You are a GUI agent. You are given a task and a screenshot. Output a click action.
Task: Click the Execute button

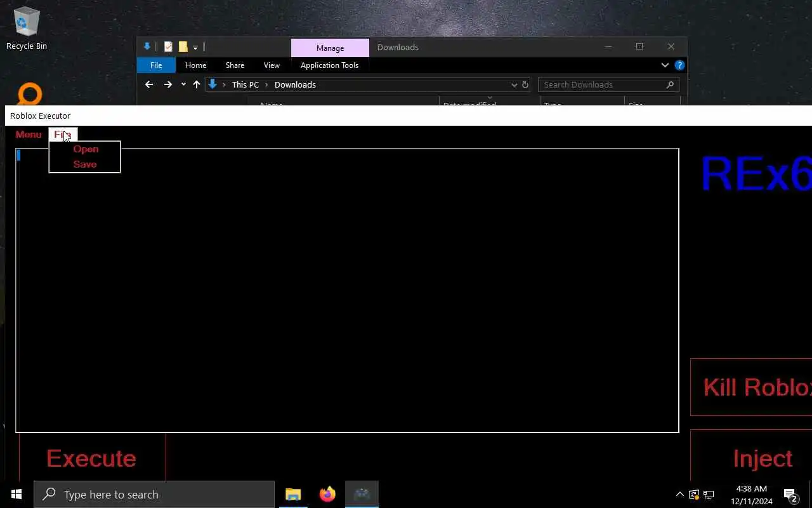[x=92, y=458]
